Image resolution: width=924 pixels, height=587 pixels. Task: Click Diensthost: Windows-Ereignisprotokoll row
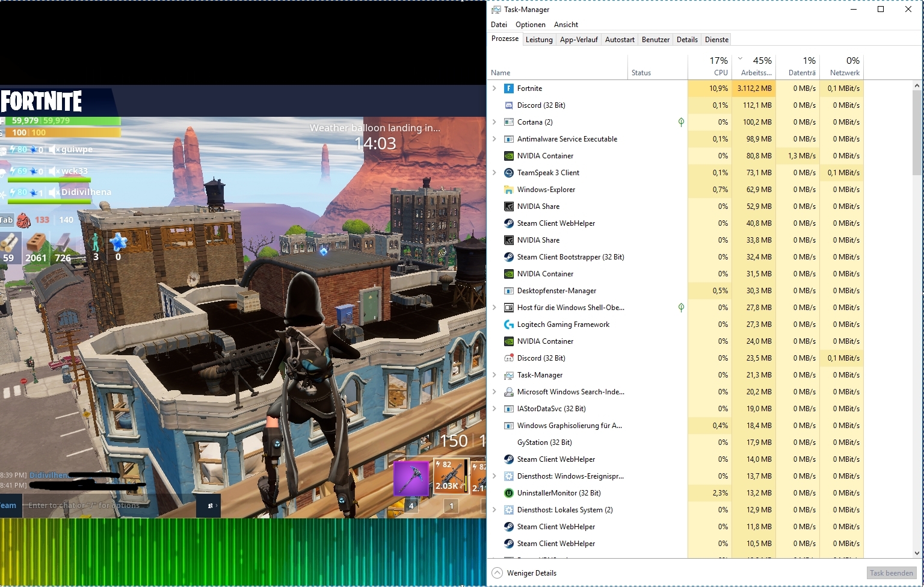coord(675,476)
